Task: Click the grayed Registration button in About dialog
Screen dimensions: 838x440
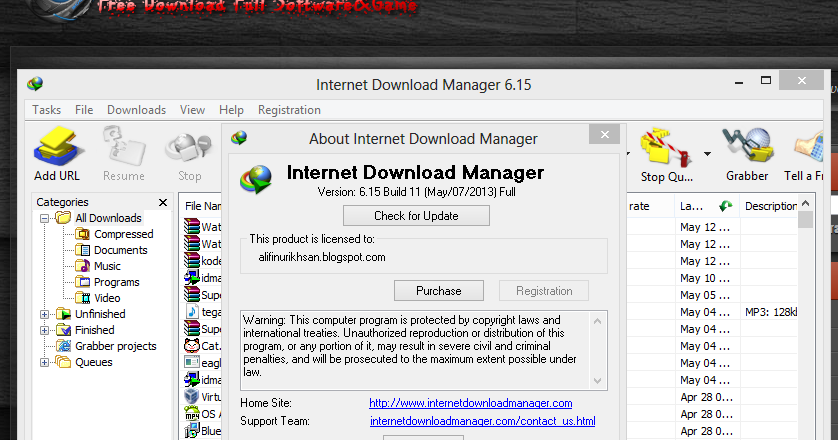Action: 544,291
